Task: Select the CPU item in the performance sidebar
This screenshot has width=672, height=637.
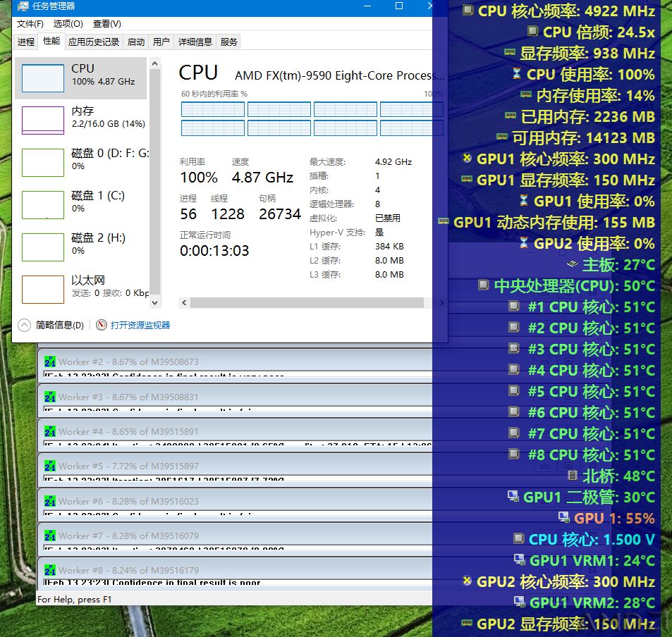Action: coord(81,78)
